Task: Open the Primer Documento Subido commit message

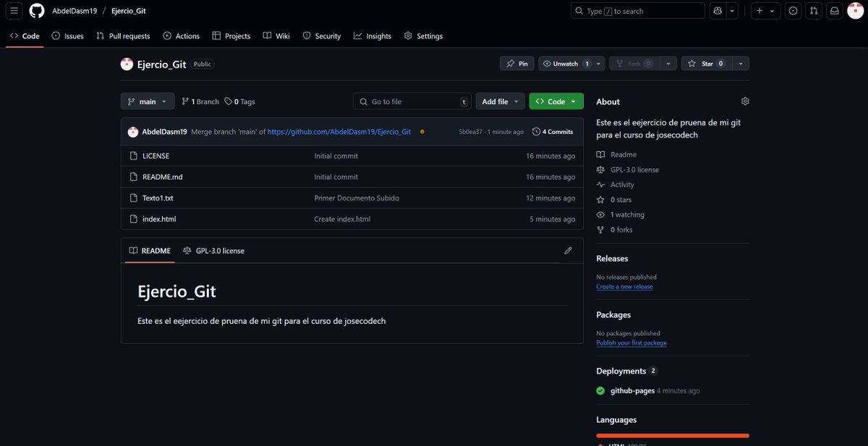Action: 357,198
